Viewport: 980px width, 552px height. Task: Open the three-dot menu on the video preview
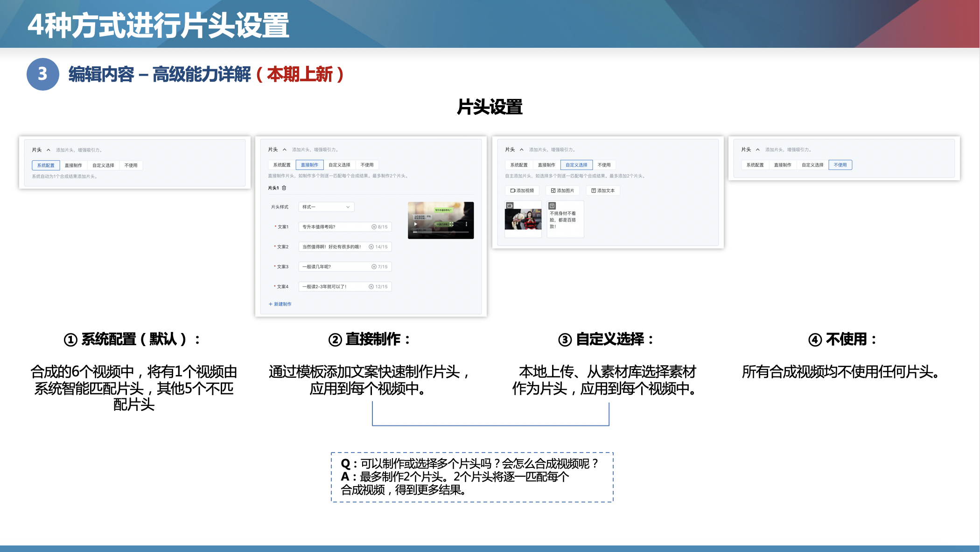click(x=466, y=224)
